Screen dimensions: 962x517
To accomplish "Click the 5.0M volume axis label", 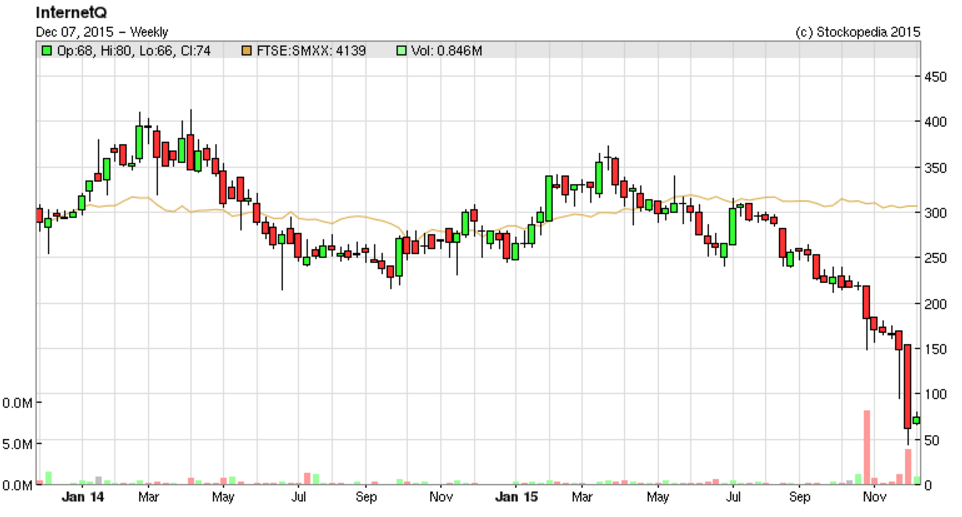I will pyautogui.click(x=17, y=443).
